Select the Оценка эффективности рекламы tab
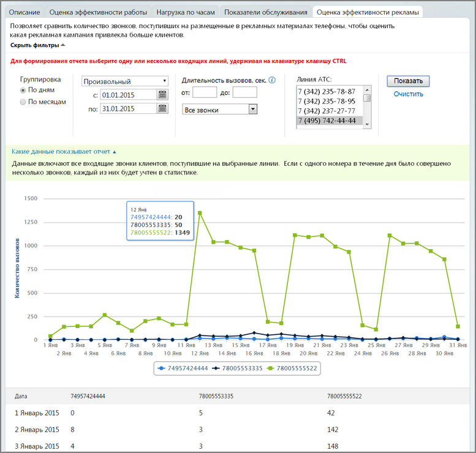 tap(368, 12)
